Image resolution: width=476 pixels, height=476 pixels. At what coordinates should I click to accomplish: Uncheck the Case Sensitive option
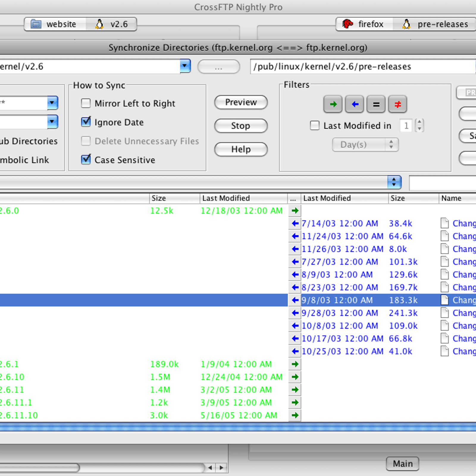click(86, 159)
